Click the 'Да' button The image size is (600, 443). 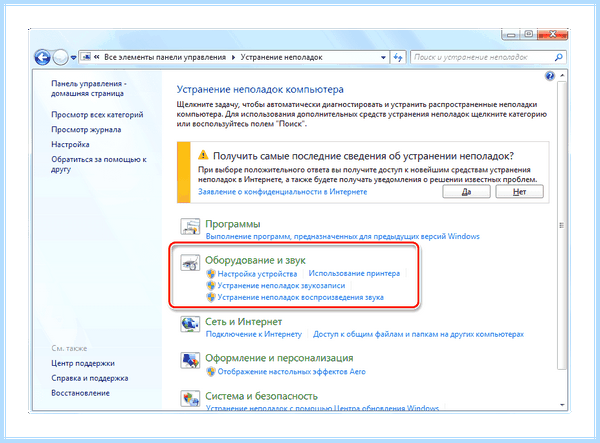[x=466, y=192]
